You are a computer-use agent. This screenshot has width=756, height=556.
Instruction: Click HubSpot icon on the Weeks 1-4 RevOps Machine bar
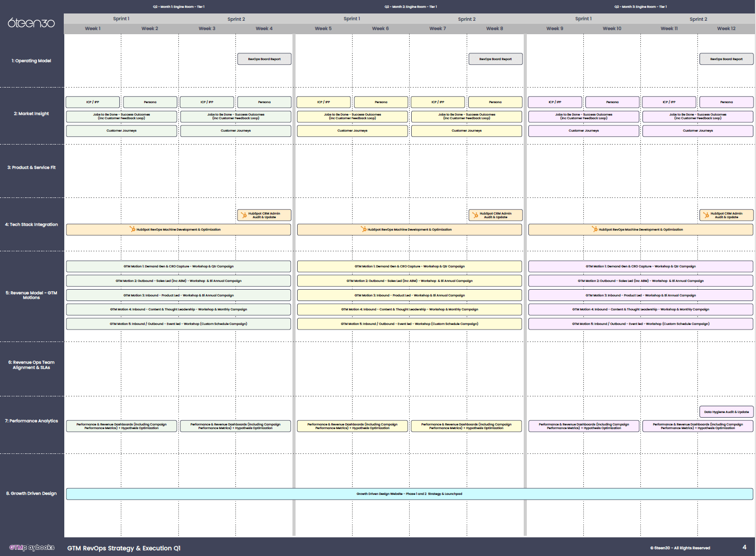(x=132, y=229)
